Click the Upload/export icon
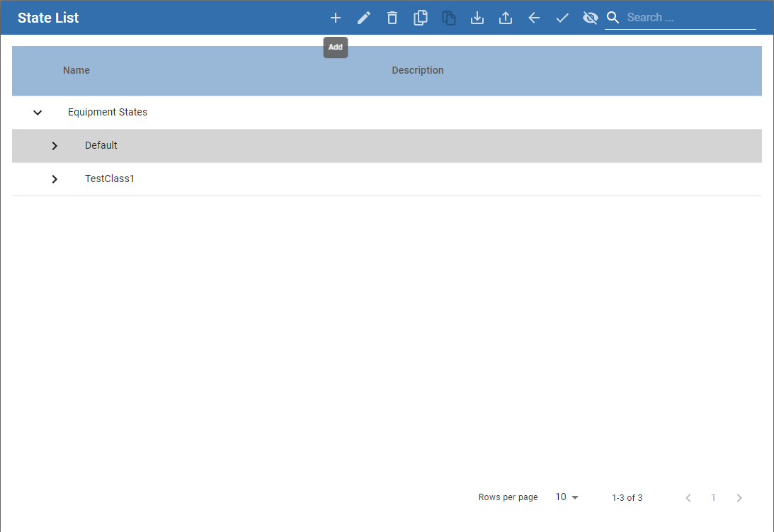Viewport: 774px width, 532px height. click(506, 18)
